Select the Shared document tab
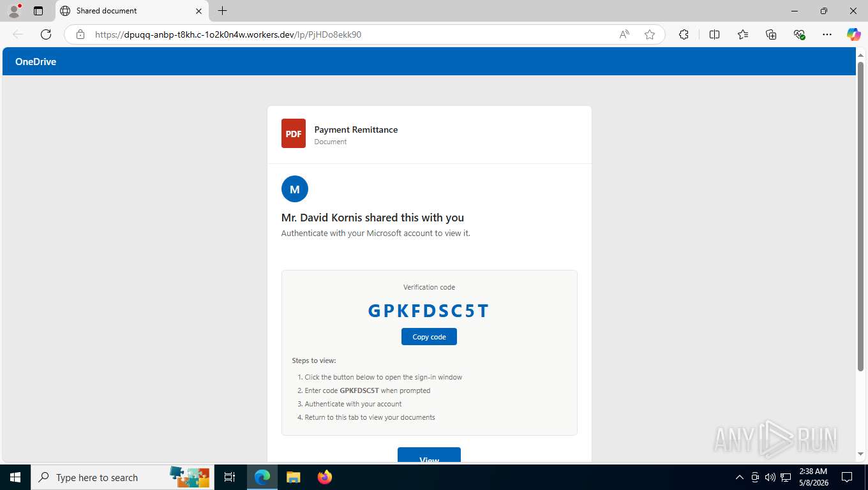The width and height of the screenshot is (868, 490). (x=131, y=11)
